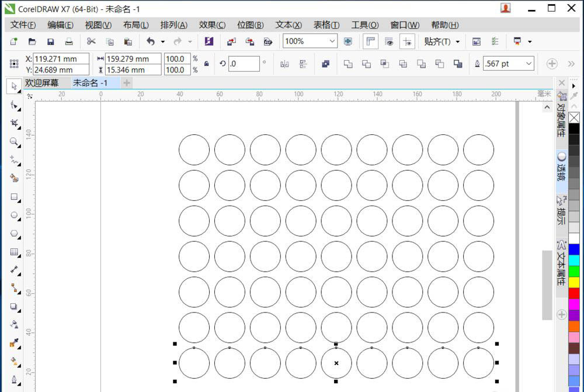Image resolution: width=584 pixels, height=392 pixels.
Task: Click the Save floppy disk icon
Action: (51, 41)
